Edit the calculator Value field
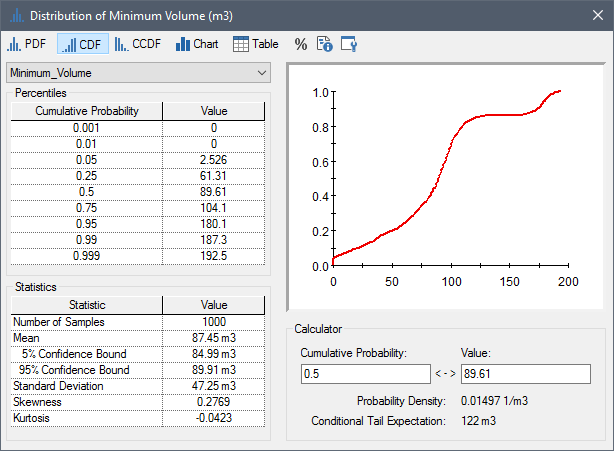This screenshot has width=614, height=451. [526, 374]
